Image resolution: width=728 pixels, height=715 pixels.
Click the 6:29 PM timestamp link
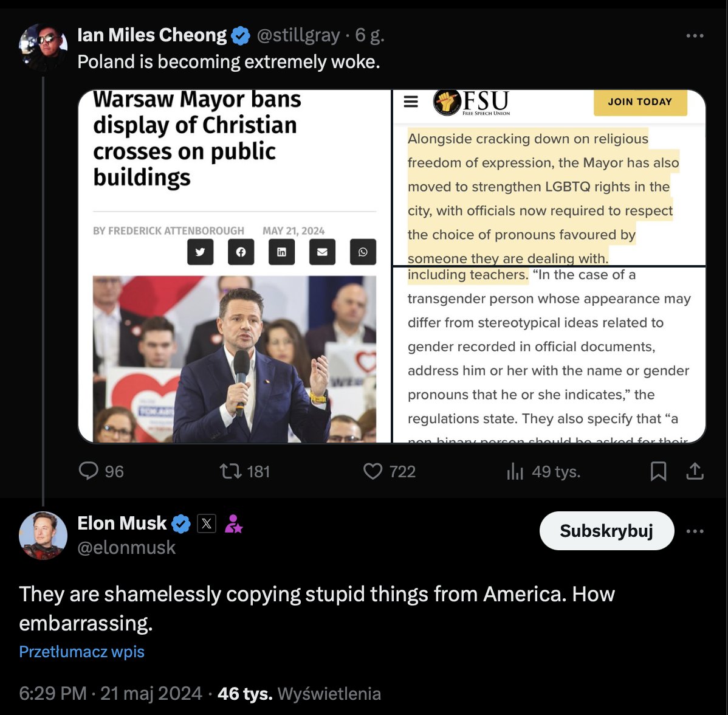click(53, 694)
